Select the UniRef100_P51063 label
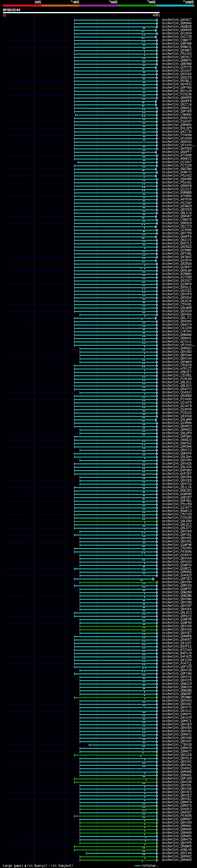 176,54
